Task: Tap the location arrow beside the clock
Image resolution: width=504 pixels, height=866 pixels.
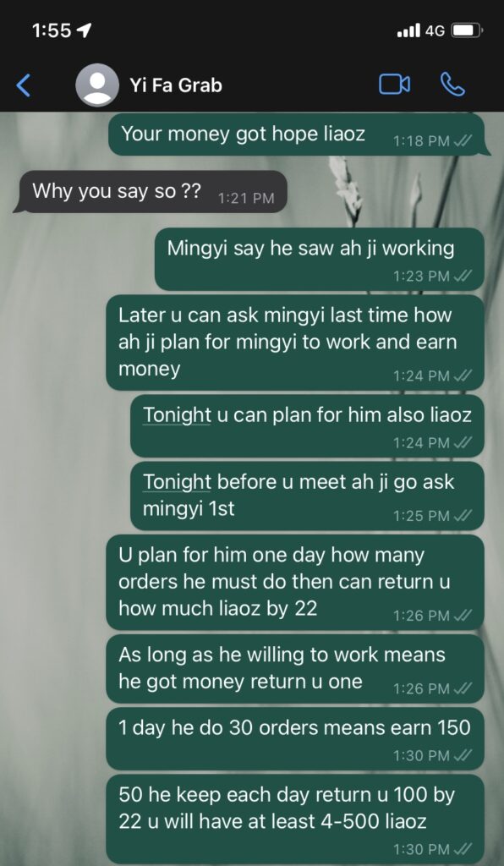Action: point(84,31)
